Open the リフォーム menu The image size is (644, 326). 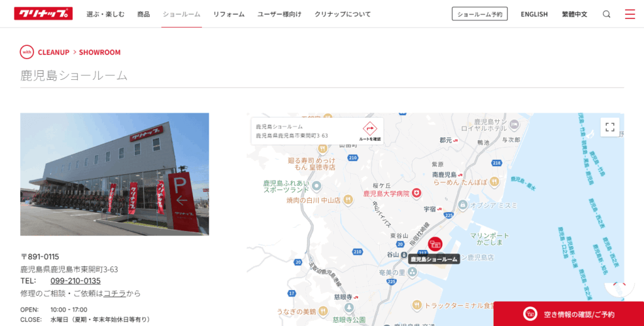point(229,14)
